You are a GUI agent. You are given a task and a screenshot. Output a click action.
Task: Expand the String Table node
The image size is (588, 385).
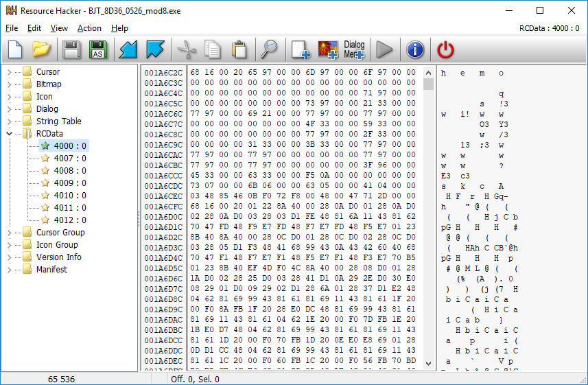pyautogui.click(x=9, y=121)
